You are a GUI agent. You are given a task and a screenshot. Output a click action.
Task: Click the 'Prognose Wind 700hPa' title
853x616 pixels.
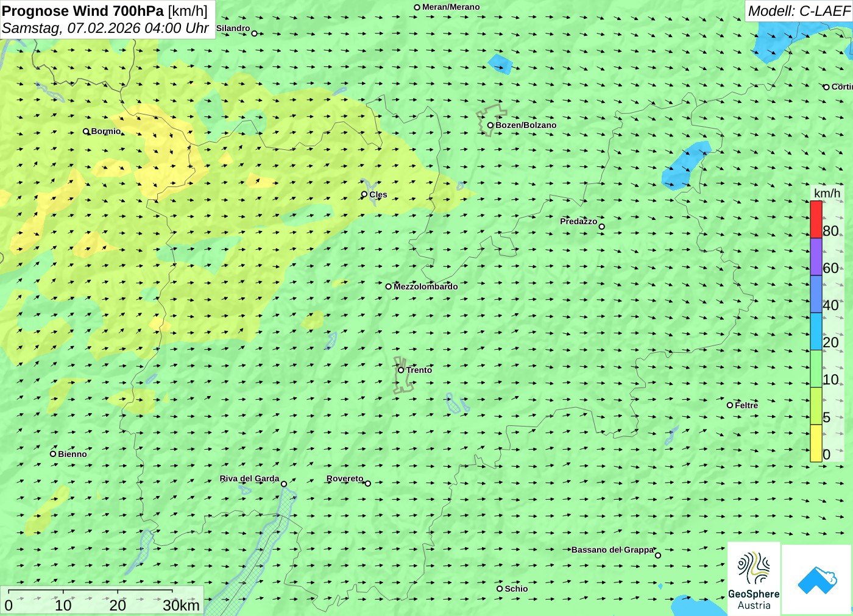pos(83,11)
